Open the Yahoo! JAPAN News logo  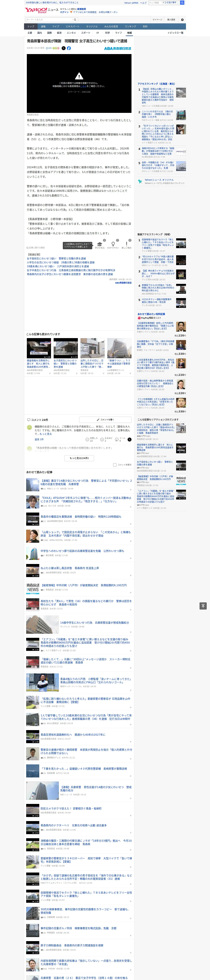point(42,10)
